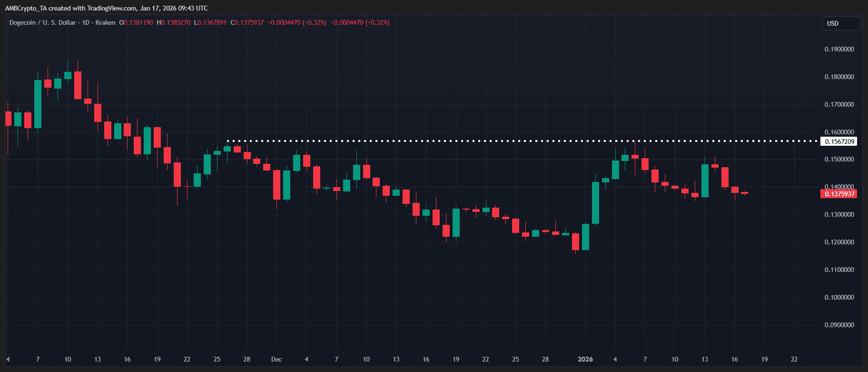Click the low value L0.1367891
This screenshot has width=868, height=372.
[x=210, y=22]
